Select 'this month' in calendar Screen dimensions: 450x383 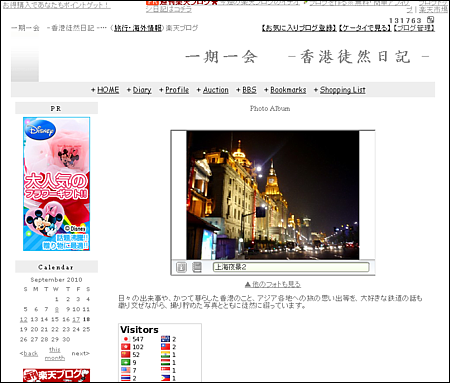pos(55,354)
